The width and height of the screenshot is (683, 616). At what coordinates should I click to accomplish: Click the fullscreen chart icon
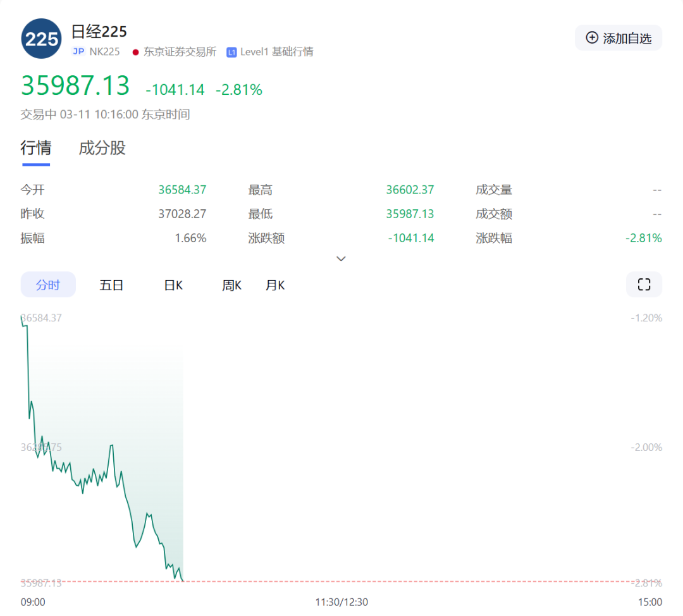pyautogui.click(x=644, y=285)
